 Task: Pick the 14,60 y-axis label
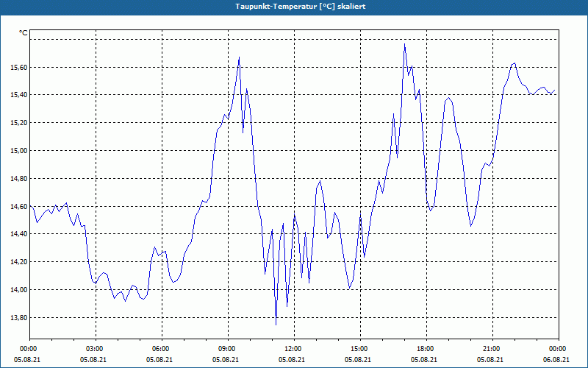point(19,206)
